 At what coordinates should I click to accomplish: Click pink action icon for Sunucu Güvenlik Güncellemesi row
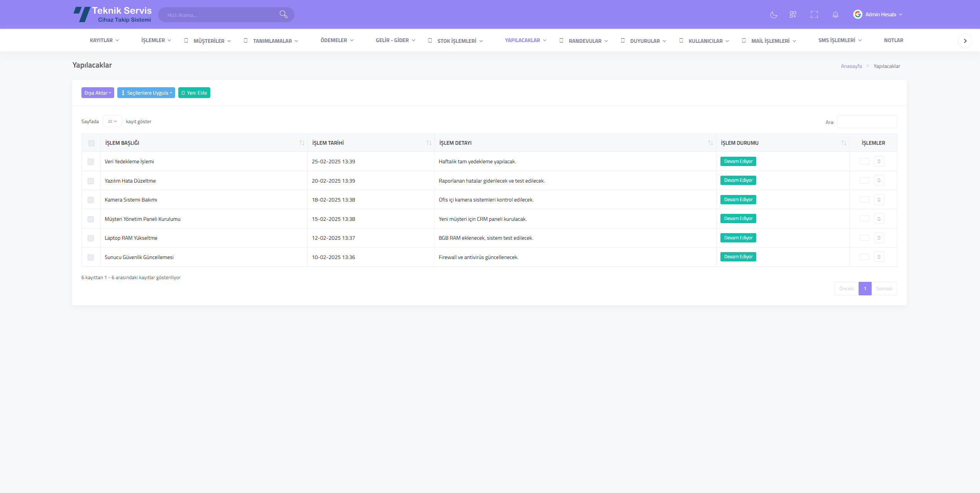(x=879, y=257)
